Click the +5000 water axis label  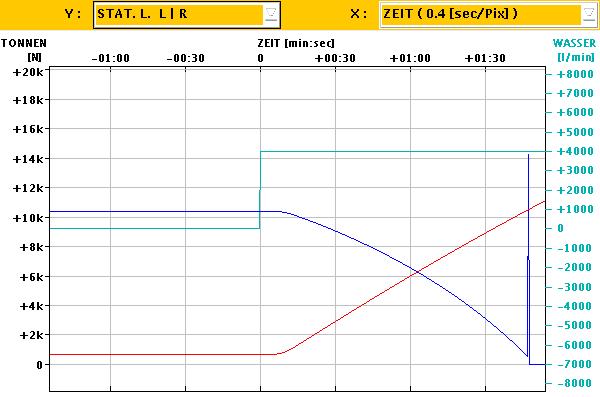pos(575,132)
